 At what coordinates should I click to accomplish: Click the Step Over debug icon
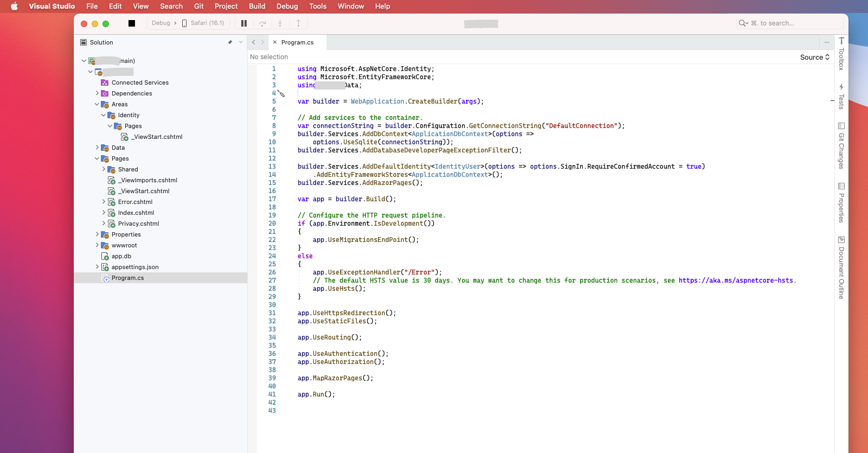point(262,23)
